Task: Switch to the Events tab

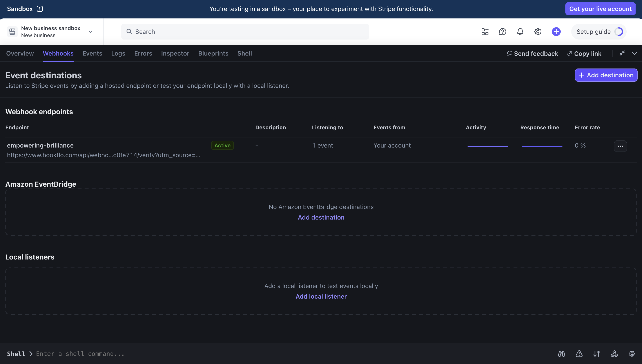Action: pyautogui.click(x=92, y=53)
